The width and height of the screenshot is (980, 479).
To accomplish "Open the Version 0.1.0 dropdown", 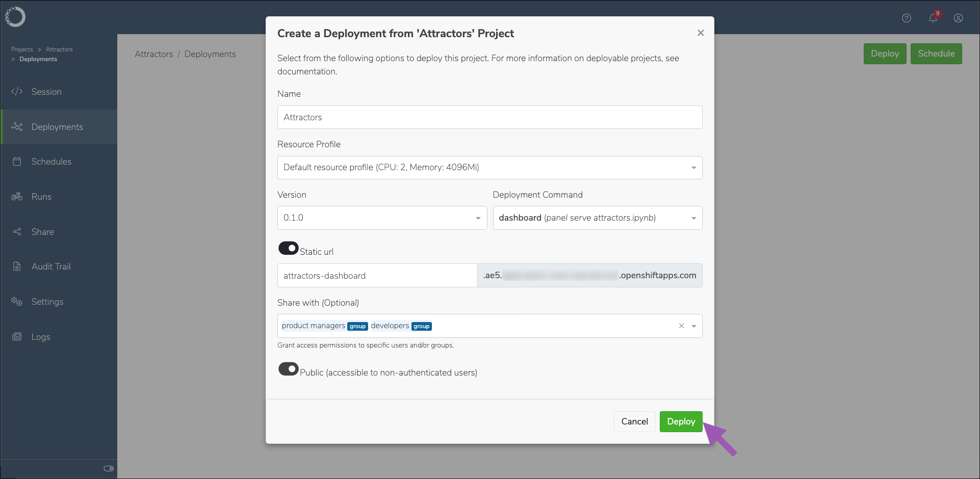I will click(382, 218).
